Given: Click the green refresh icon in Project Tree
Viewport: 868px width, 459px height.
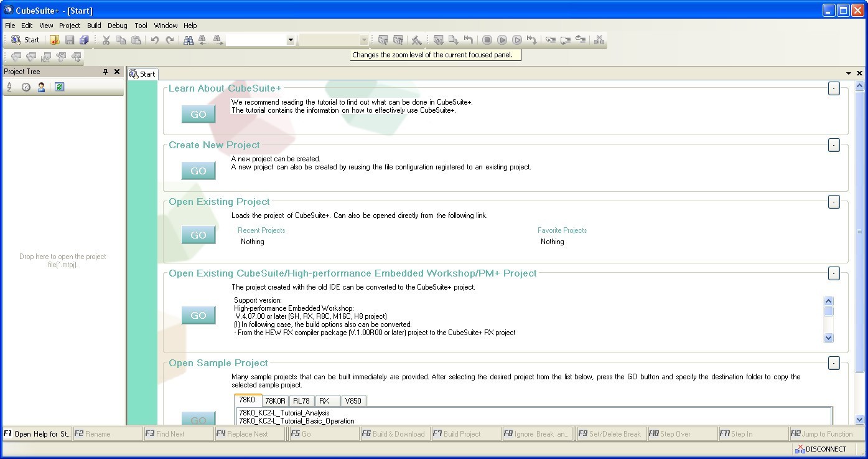Looking at the screenshot, I should coord(59,87).
